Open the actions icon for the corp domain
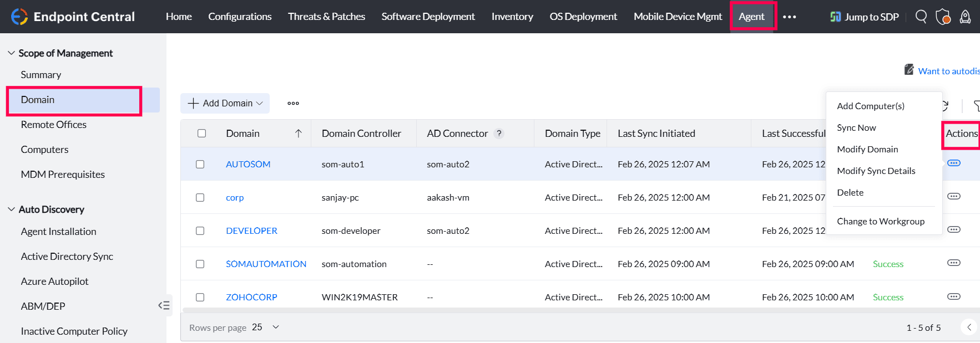980x343 pixels. [953, 196]
